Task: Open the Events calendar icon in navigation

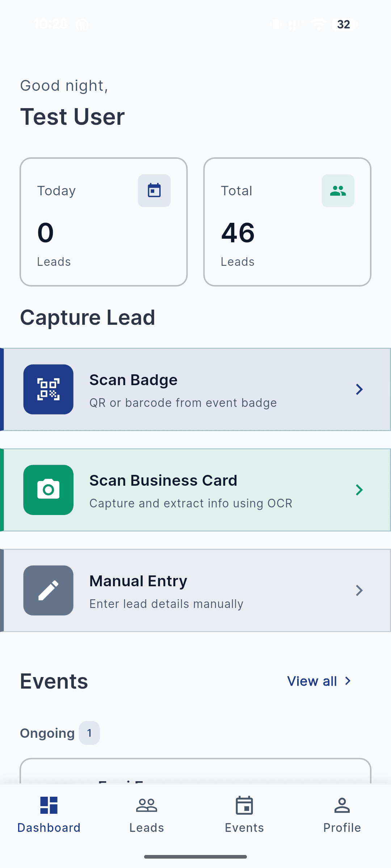Action: [x=244, y=806]
